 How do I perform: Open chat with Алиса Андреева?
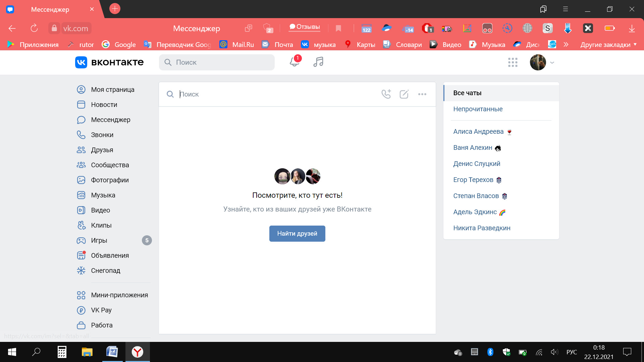coord(478,131)
